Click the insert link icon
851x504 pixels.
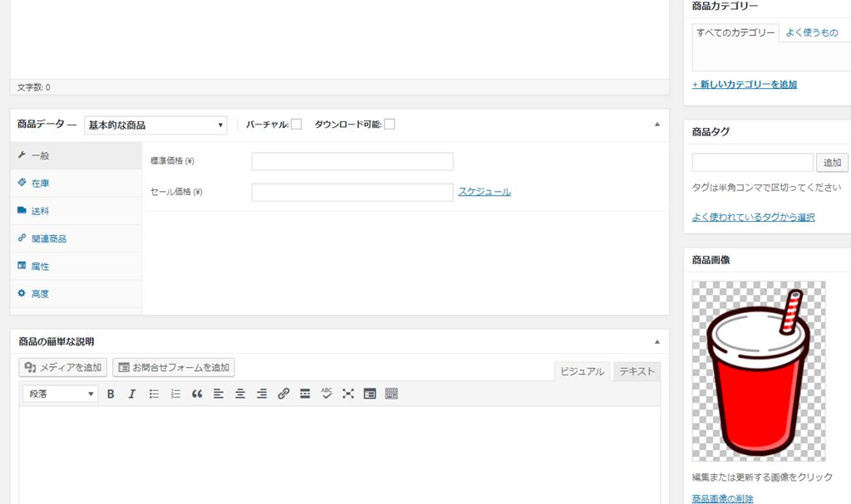283,394
